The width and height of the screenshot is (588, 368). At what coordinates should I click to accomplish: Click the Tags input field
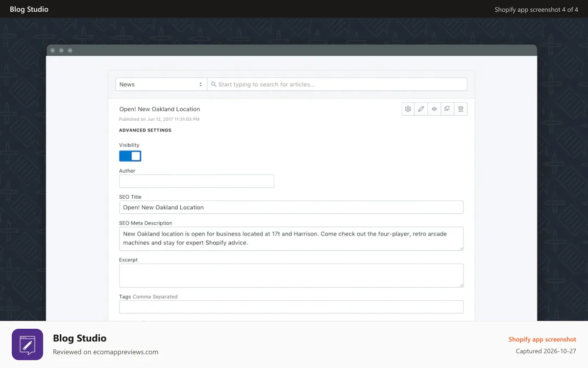[x=291, y=307]
